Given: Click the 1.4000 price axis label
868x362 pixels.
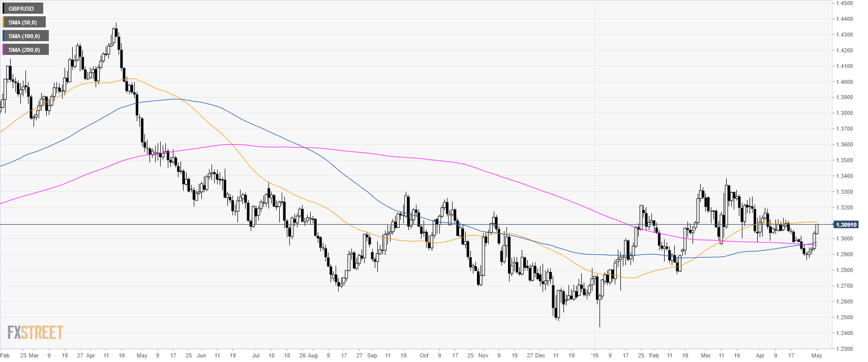Looking at the screenshot, I should (845, 82).
